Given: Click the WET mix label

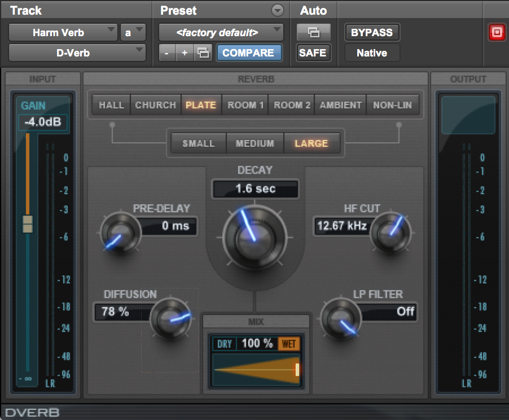Looking at the screenshot, I should (x=288, y=344).
